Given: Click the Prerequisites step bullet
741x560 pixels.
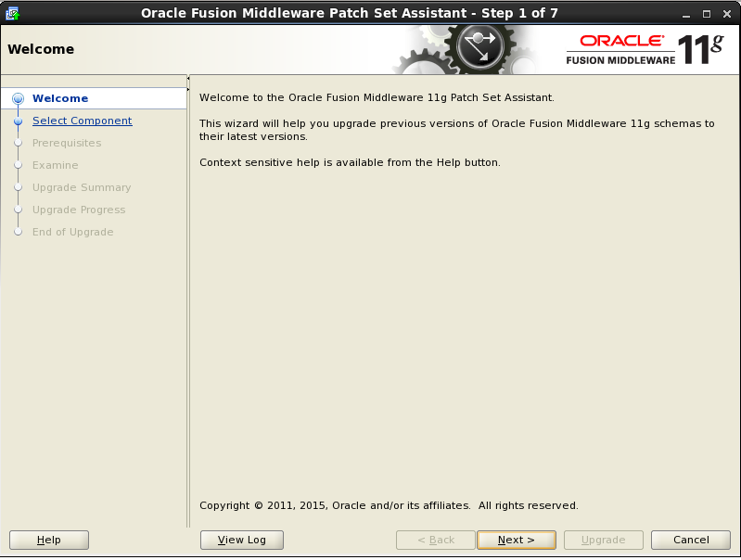Looking at the screenshot, I should 18,143.
